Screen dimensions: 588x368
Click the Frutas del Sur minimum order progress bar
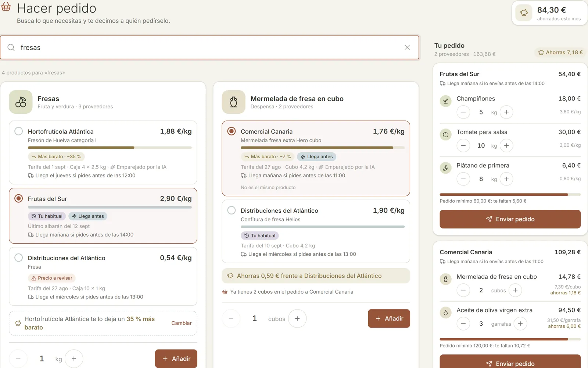coord(510,194)
